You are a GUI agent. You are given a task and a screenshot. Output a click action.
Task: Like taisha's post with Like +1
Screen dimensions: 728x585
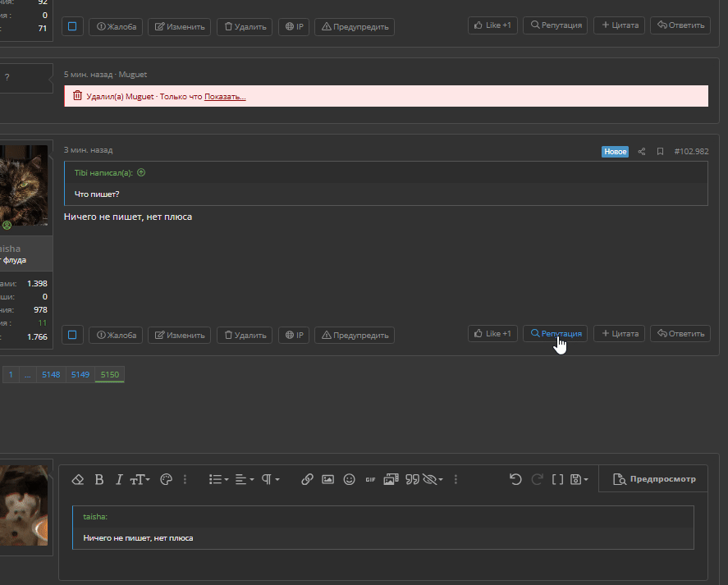[x=492, y=333]
